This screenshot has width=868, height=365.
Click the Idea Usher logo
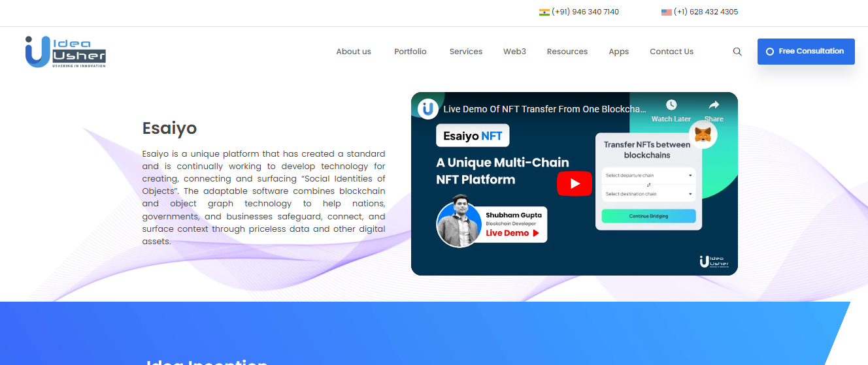pos(65,52)
